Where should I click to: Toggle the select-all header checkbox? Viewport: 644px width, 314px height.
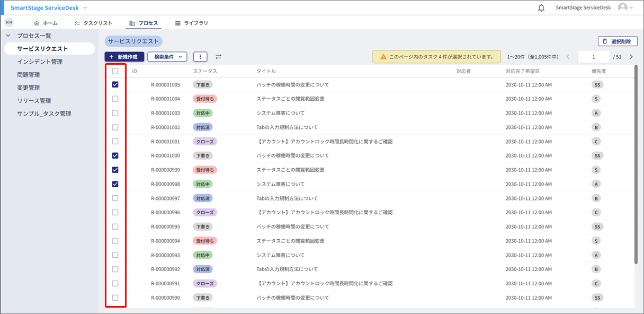tap(115, 71)
